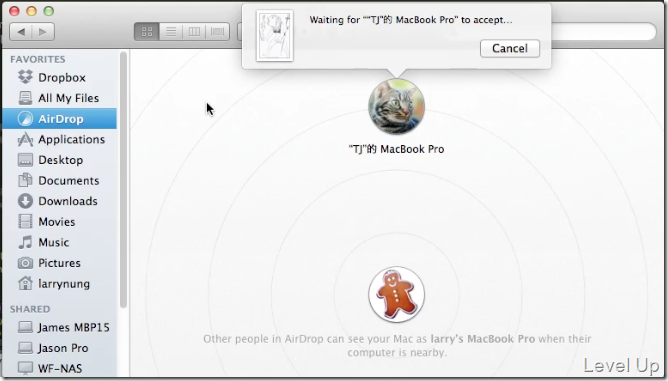The width and height of the screenshot is (668, 381).
Task: Go forward with the right arrow
Action: pyautogui.click(x=43, y=32)
